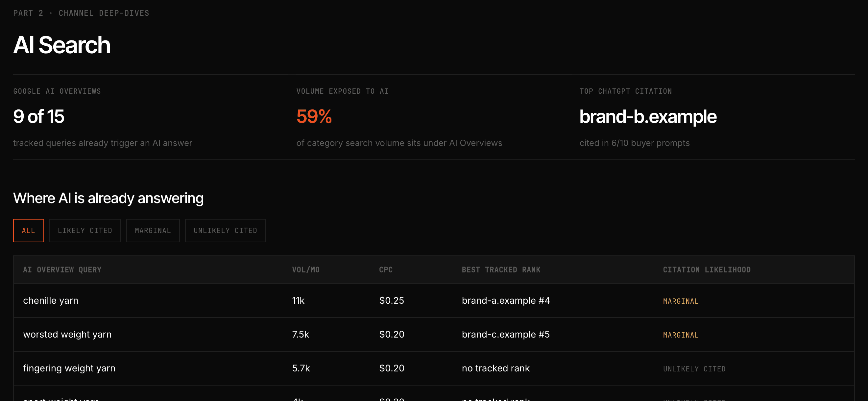Click the TOP CHATGPT CITATION label
Screen dimensions: 868x401
tap(626, 91)
